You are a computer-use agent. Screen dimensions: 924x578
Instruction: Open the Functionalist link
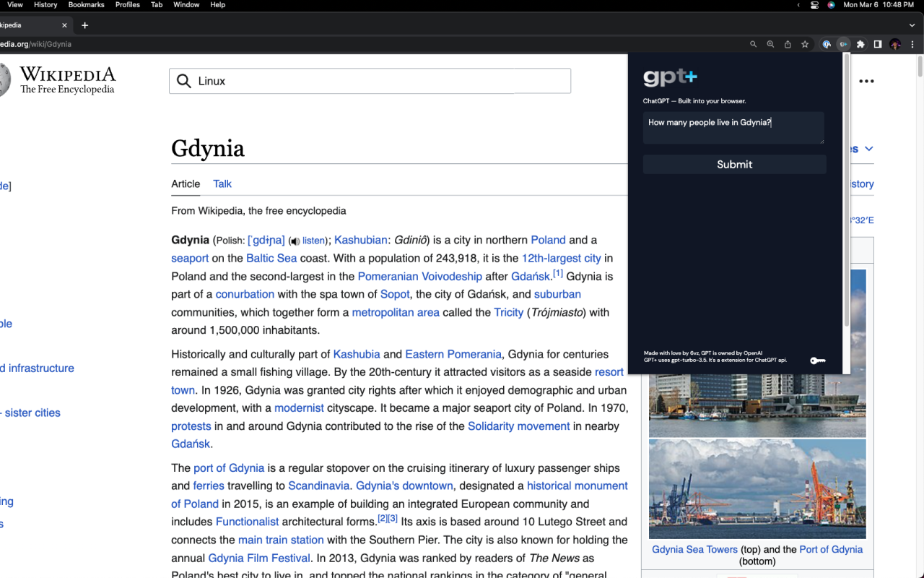[247, 522]
